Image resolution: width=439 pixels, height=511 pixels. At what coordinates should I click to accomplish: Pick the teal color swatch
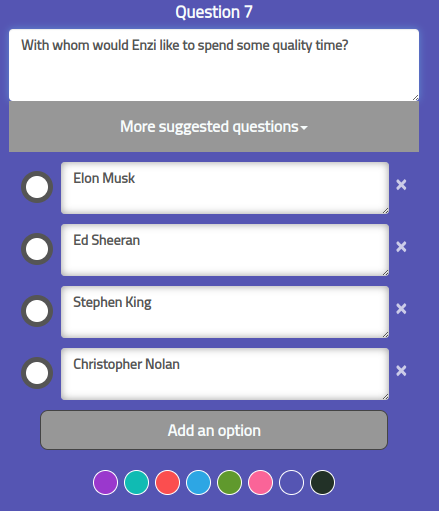[136, 482]
